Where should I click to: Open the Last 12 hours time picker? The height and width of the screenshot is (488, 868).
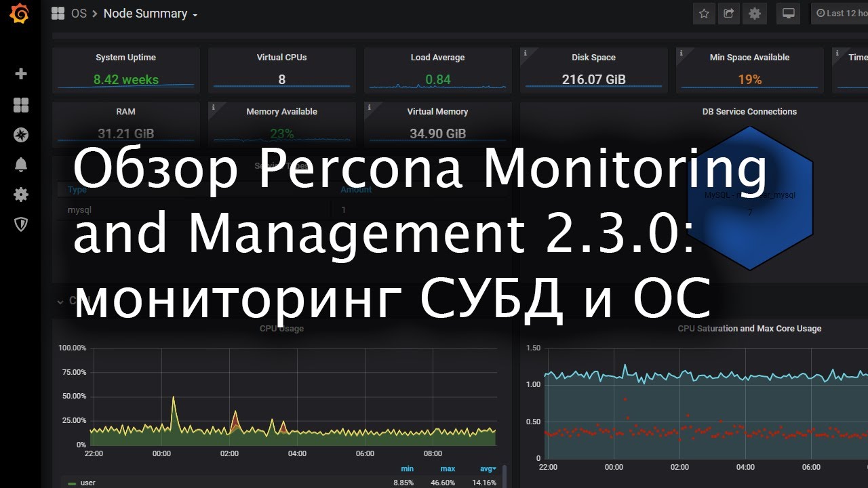pos(841,14)
